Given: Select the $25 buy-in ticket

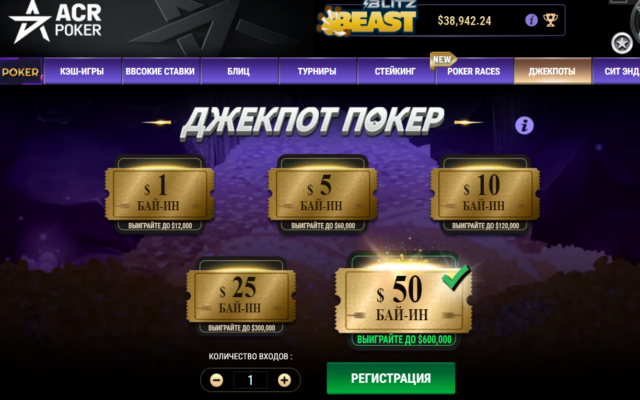Looking at the screenshot, I should pos(241,297).
